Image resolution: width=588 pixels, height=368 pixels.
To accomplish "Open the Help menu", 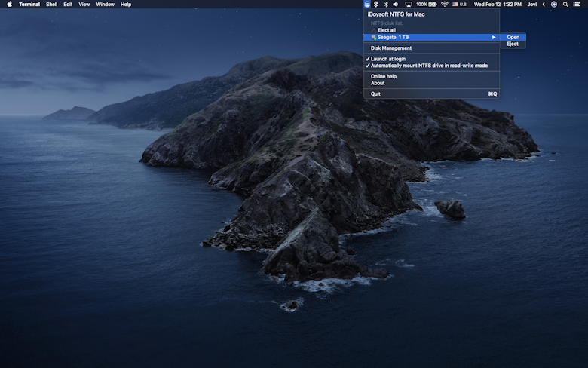I will (x=126, y=4).
